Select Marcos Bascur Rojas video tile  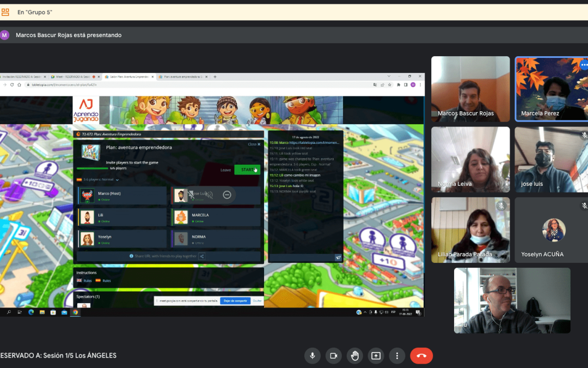(470, 89)
